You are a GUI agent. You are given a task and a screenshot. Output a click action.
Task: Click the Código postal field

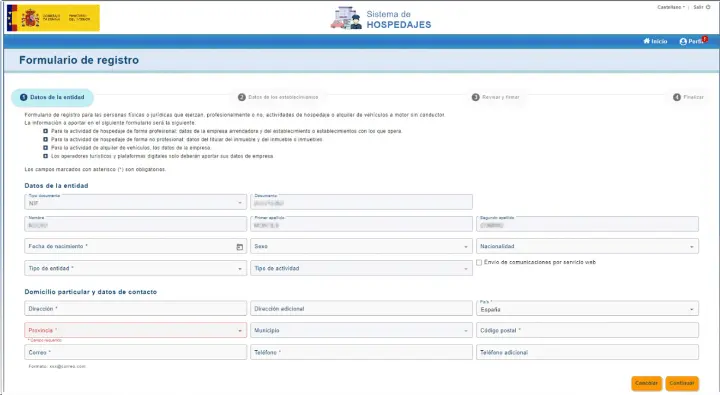coord(587,330)
